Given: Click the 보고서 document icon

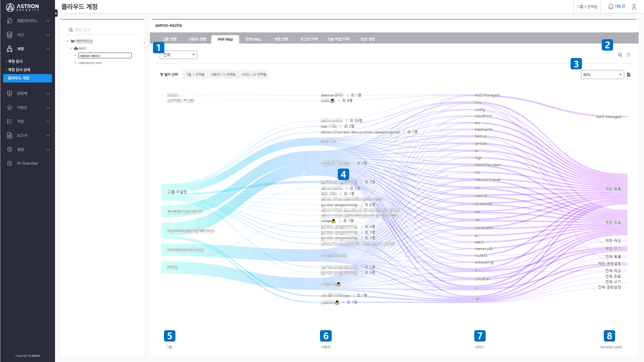Looking at the screenshot, I should click(x=10, y=135).
